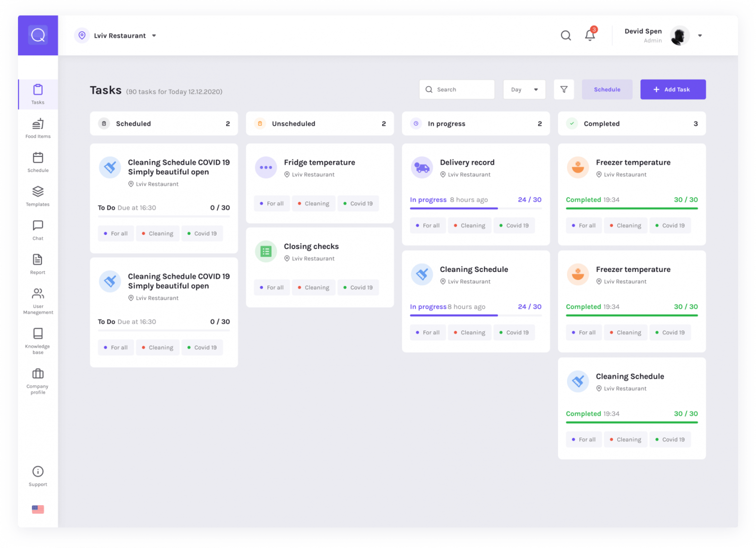Click the filter funnel icon

click(x=564, y=89)
